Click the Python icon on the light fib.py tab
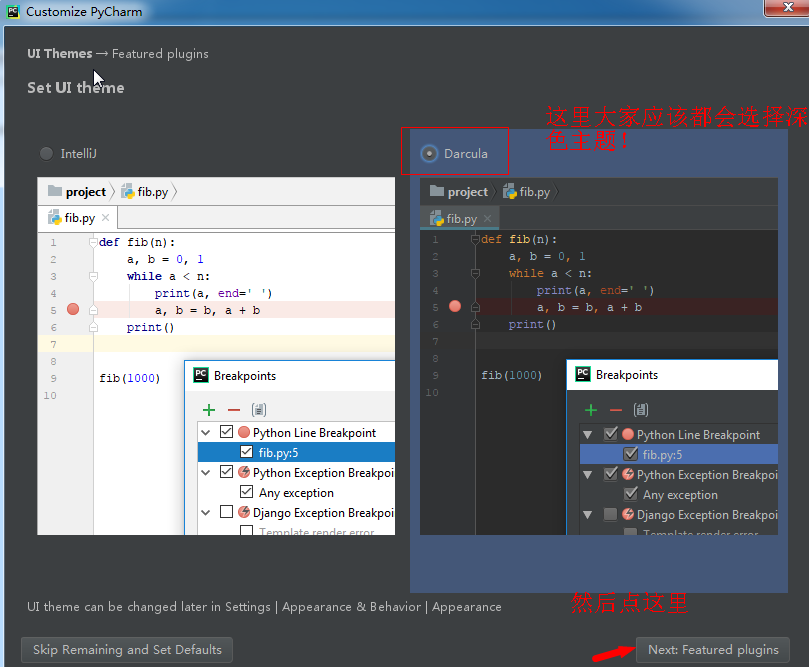 pos(55,218)
